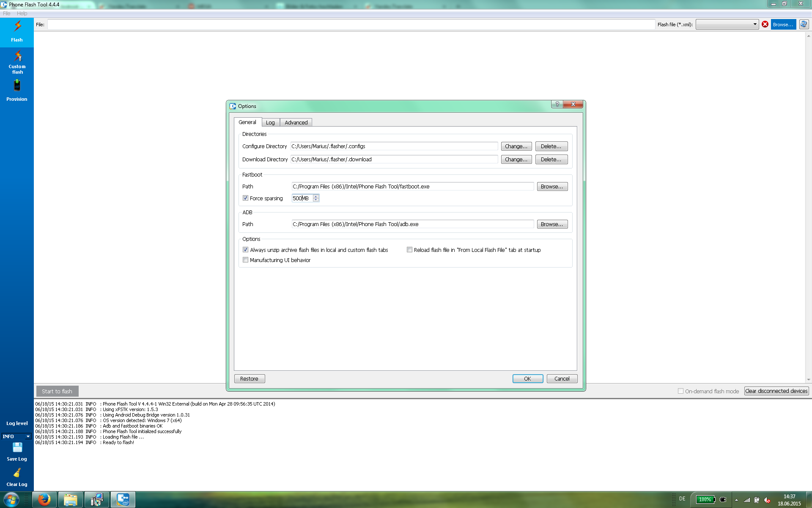Click the 'Ready to flash!' log line
Viewport: 812px width, 508px height.
pos(85,442)
